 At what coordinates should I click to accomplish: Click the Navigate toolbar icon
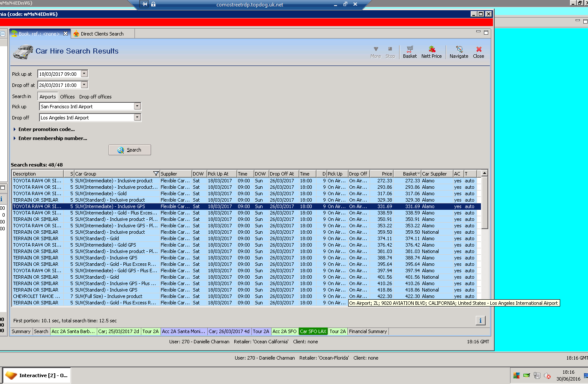(x=459, y=52)
